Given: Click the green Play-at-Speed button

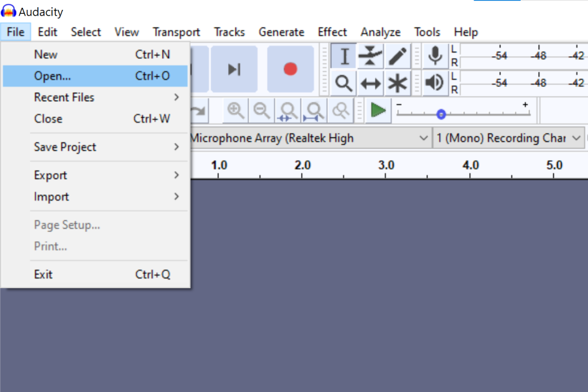Looking at the screenshot, I should pos(378,110).
